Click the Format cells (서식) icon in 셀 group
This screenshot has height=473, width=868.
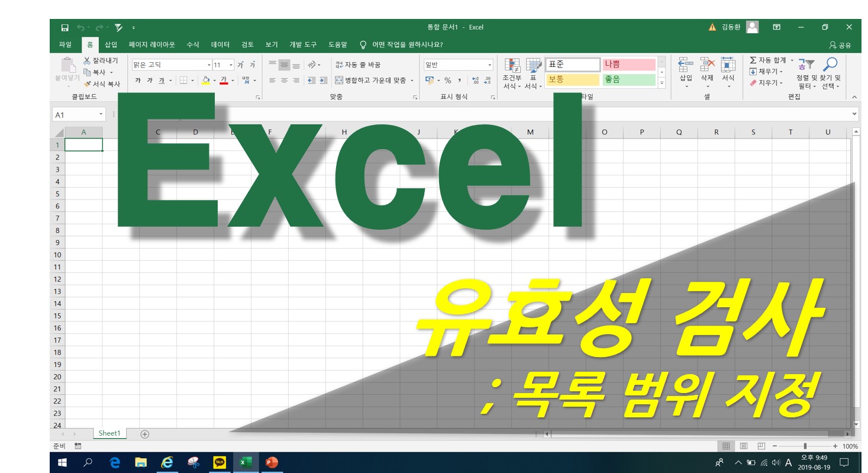(728, 65)
